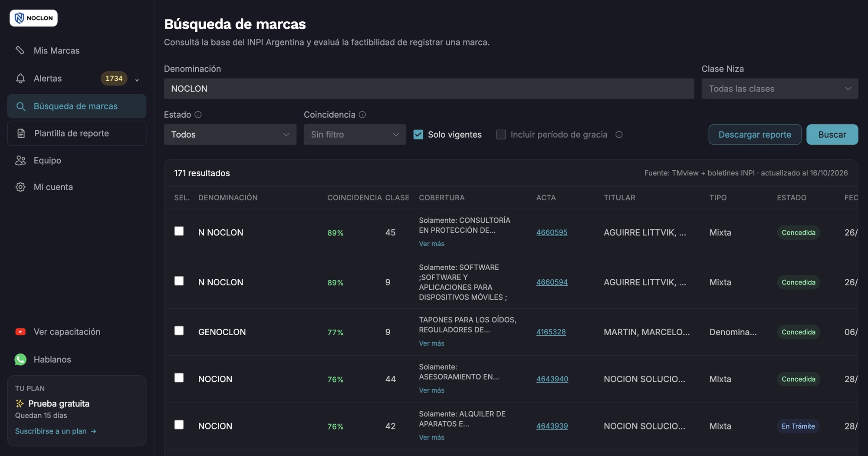Image resolution: width=868 pixels, height=456 pixels.
Task: Toggle the Solo vigentes checkbox
Action: [x=418, y=135]
